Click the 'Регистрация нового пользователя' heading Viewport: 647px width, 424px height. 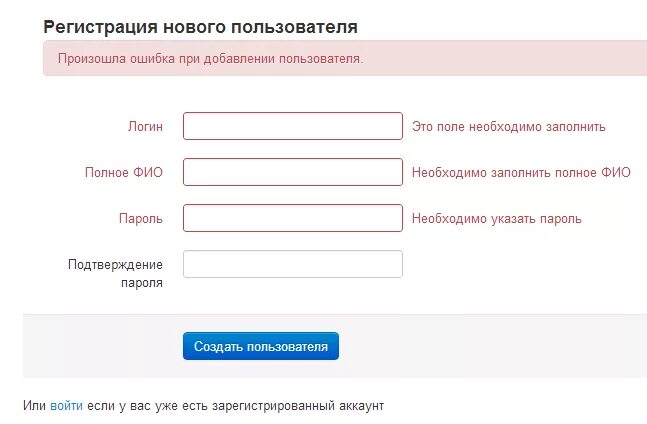click(x=201, y=27)
